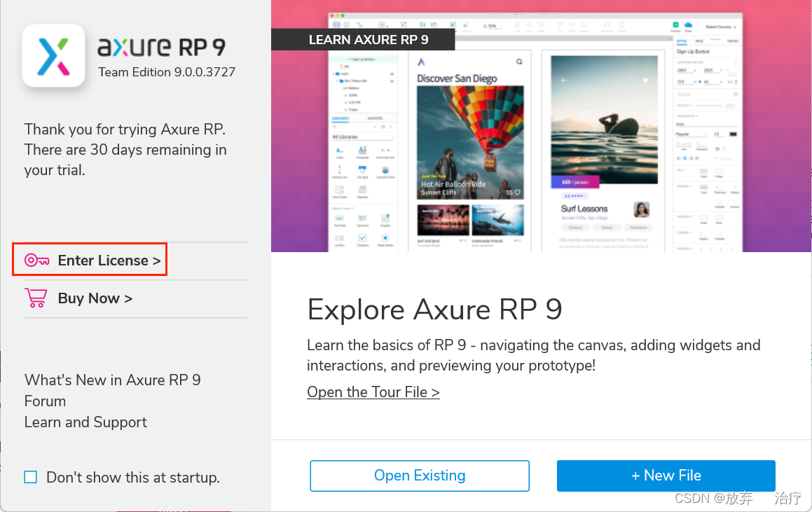Click the cart icon beside Buy Now
The image size is (812, 512).
pyautogui.click(x=35, y=298)
